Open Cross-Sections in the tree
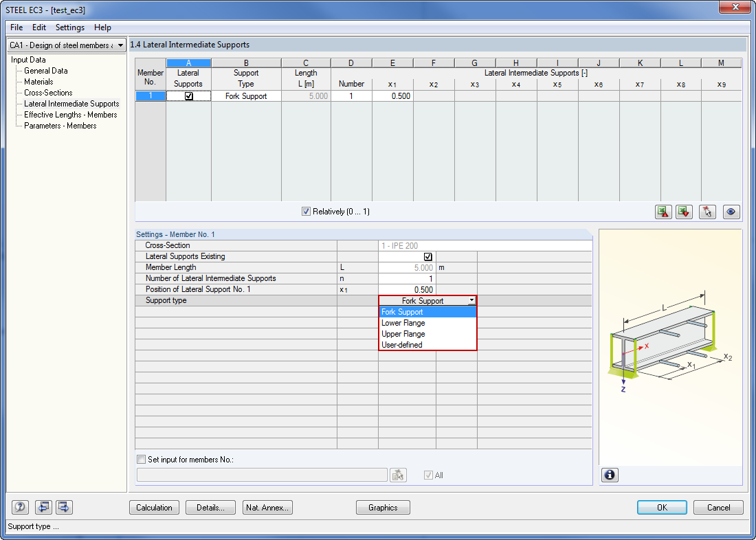This screenshot has width=756, height=540. pyautogui.click(x=48, y=93)
